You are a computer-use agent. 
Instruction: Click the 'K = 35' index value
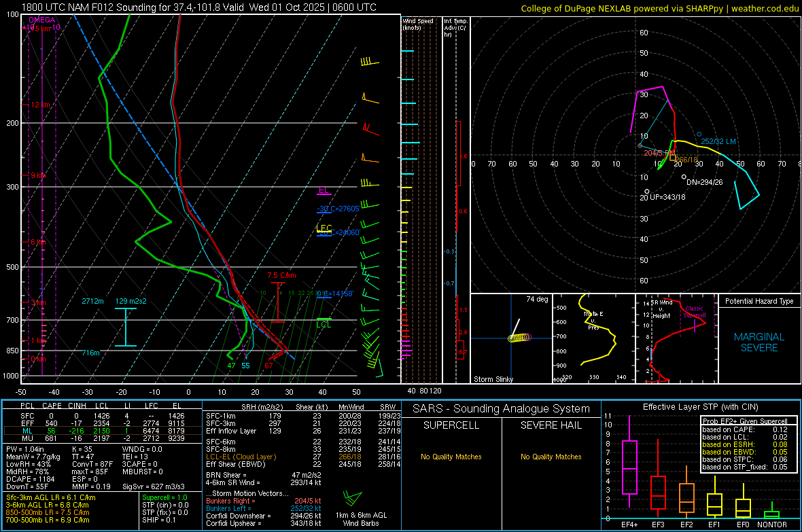pyautogui.click(x=82, y=449)
